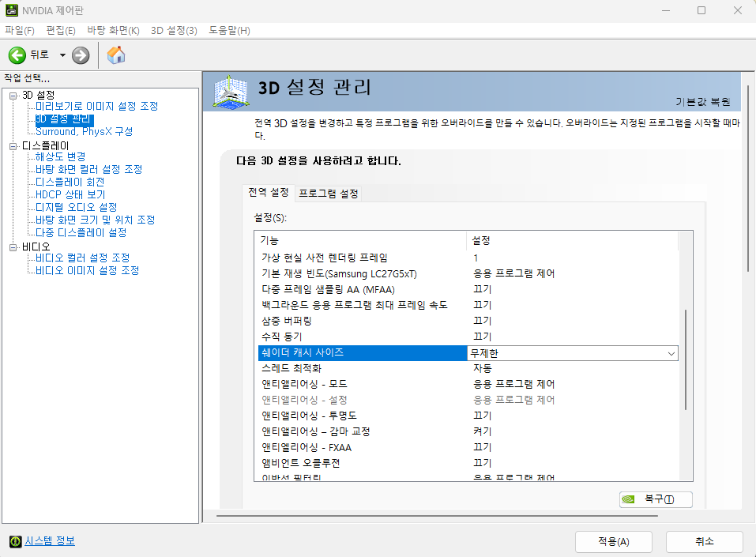The height and width of the screenshot is (557, 756).
Task: Select 앤티앨리어싱 – 감마 교정 row
Action: pos(468,431)
